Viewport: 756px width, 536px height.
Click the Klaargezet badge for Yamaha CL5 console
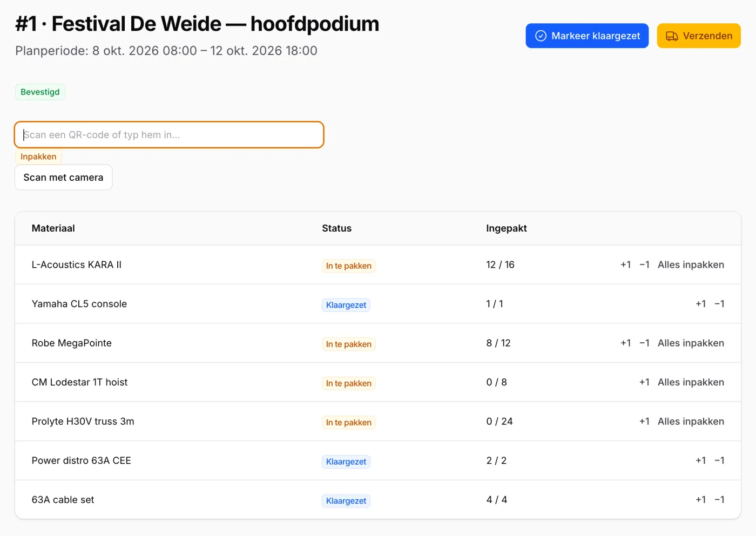point(346,305)
